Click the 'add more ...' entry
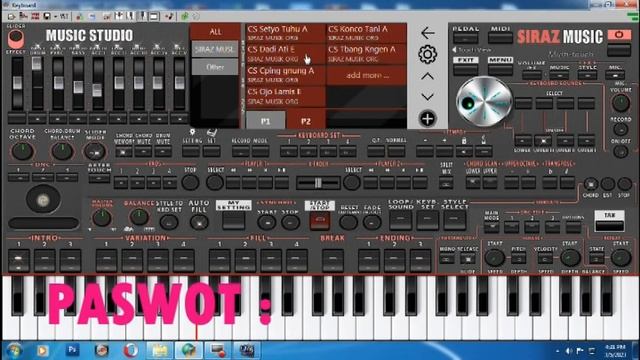The height and width of the screenshot is (360, 640). coord(366,76)
